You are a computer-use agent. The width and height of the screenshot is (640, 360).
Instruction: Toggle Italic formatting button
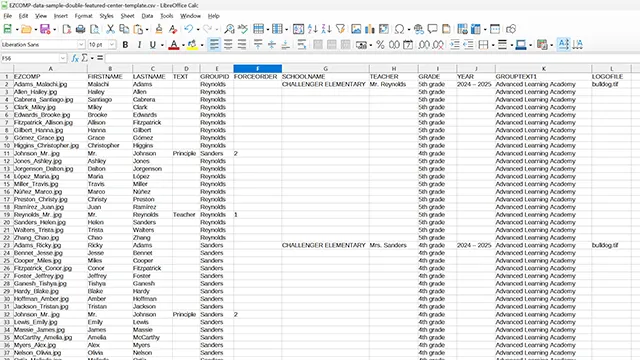click(x=139, y=44)
